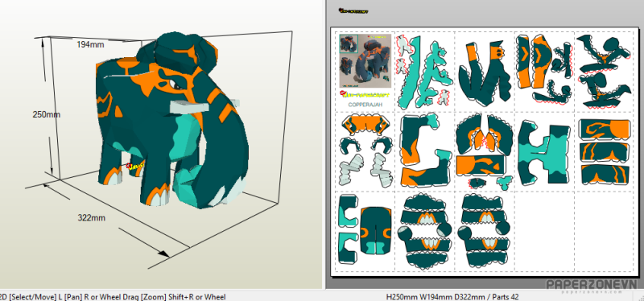Select the left grey tusk pattern piece

coord(352,169)
